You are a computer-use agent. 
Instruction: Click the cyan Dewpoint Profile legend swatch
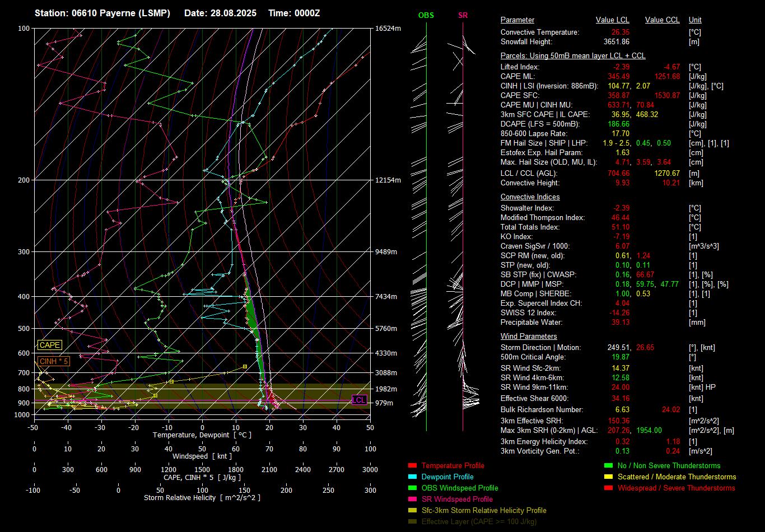coord(413,477)
